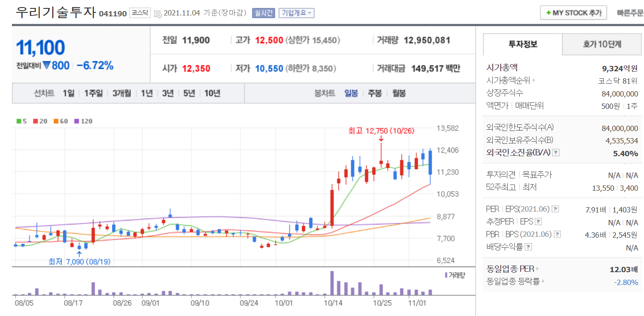Viewport: 644px width, 316px height.
Task: Select the 1년 line chart period
Action: (x=147, y=93)
